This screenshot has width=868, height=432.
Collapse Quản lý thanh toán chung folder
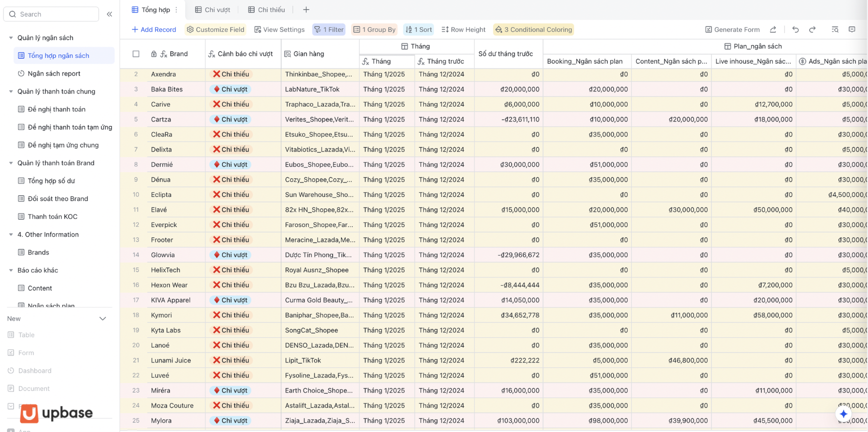11,91
